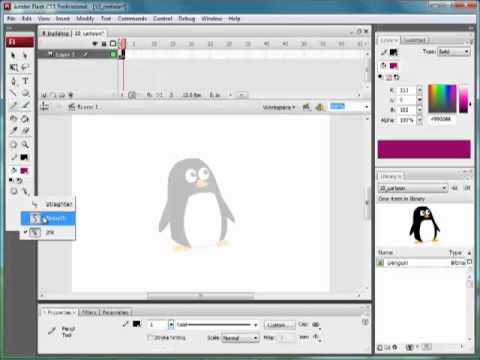Image resolution: width=480 pixels, height=360 pixels.
Task: Select the Line tool
Action: 13,93
